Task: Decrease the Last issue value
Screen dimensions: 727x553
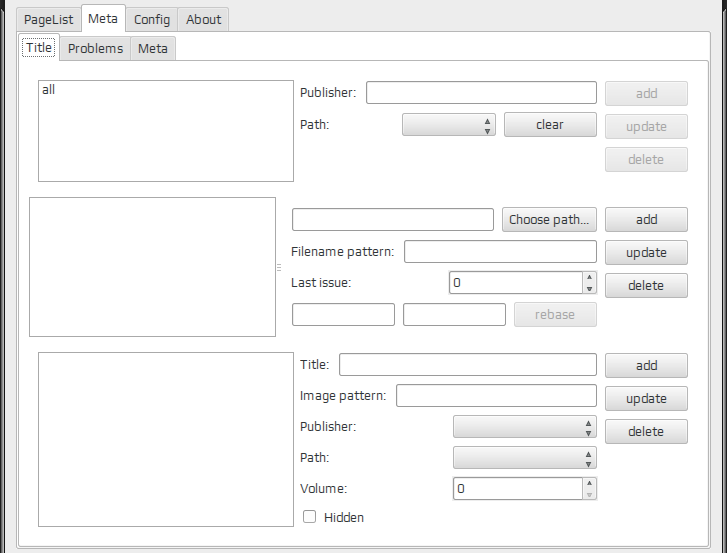Action: click(x=589, y=288)
